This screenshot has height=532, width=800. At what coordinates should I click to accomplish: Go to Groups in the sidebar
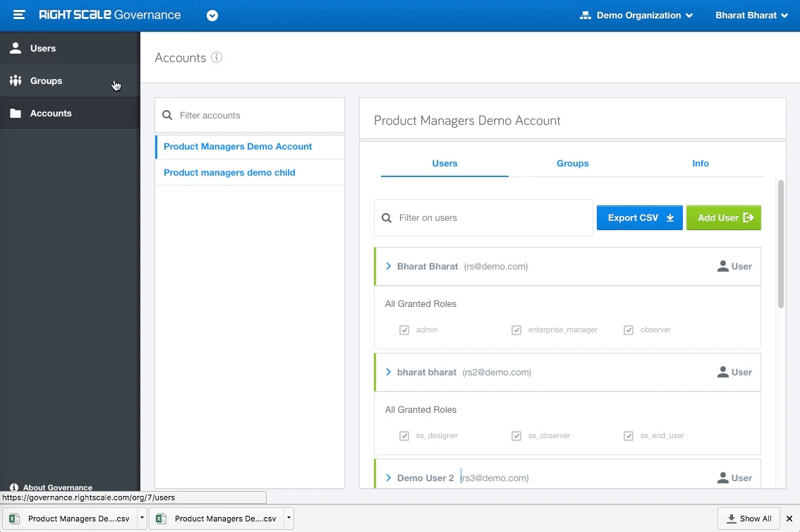pos(70,80)
